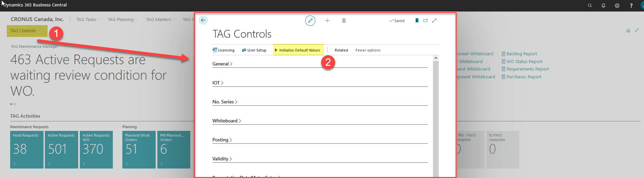Click the bookmark icon in dialog header
Screen dimensions: 644x178
coord(417,21)
